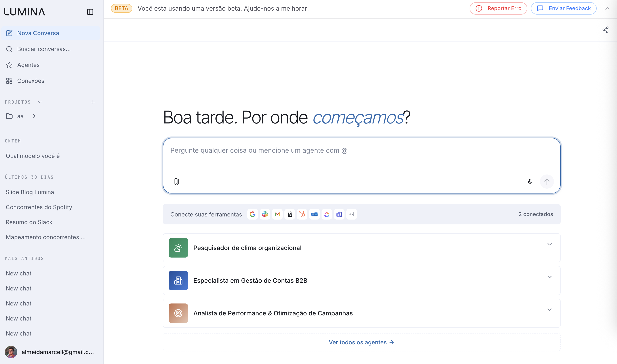The image size is (617, 364).
Task: Click the Lumina logo
Action: tap(25, 12)
